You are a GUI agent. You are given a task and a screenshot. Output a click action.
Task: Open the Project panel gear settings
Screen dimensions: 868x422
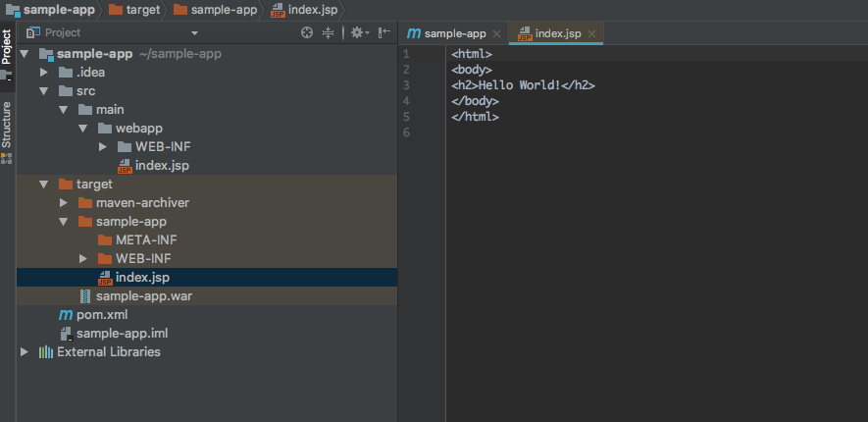click(x=360, y=32)
